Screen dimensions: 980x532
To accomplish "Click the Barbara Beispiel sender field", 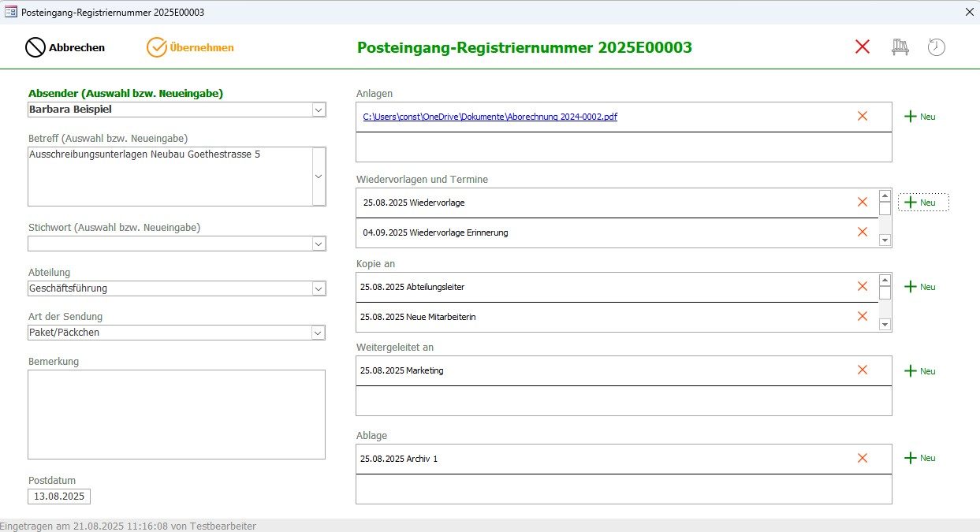I will (x=170, y=110).
